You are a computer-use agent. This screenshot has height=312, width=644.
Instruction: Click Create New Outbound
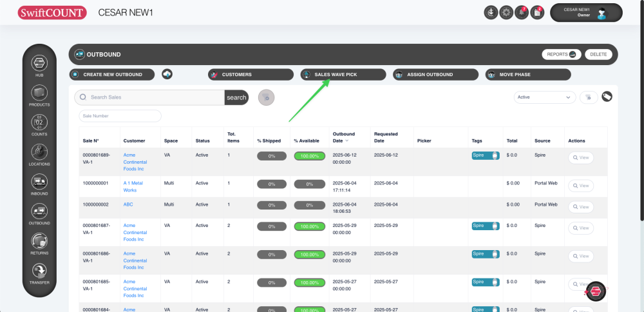112,74
